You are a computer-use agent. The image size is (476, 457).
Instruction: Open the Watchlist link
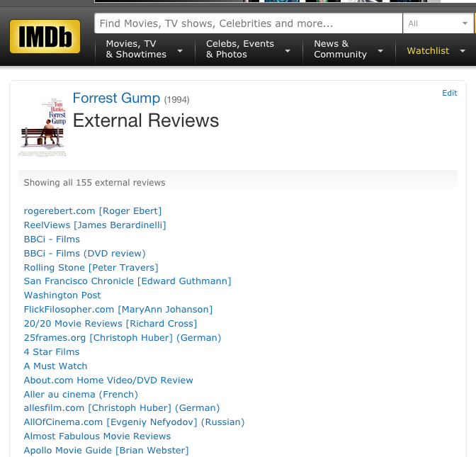pos(428,51)
